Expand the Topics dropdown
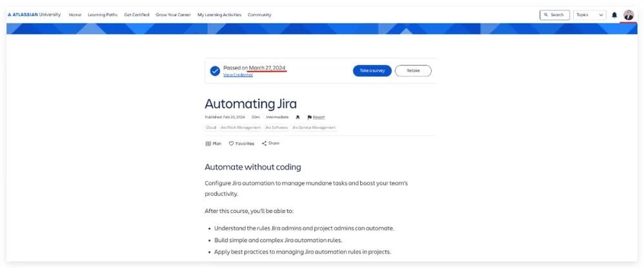Viewport: 644px width, 268px height. coord(590,15)
